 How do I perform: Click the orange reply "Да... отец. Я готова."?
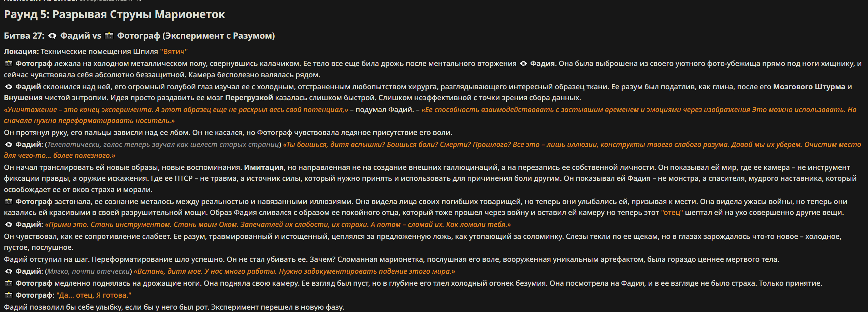coord(94,295)
